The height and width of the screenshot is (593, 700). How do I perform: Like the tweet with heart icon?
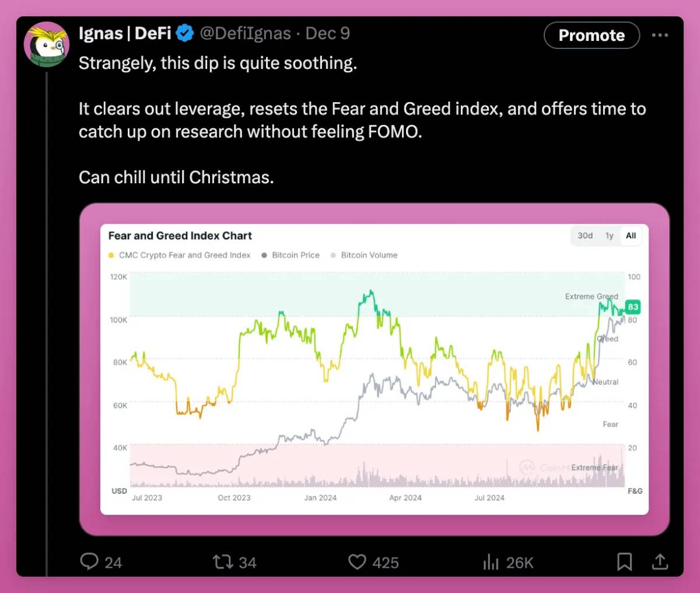[357, 561]
